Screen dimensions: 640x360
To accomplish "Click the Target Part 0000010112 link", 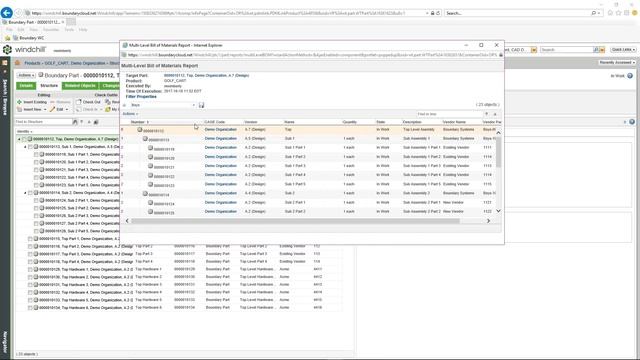I will click(x=206, y=76).
